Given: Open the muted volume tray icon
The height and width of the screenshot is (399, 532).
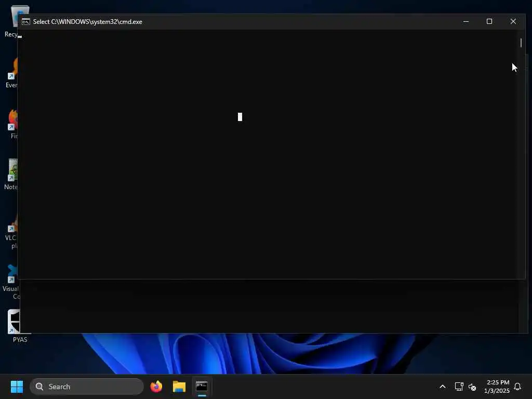Looking at the screenshot, I should (472, 387).
